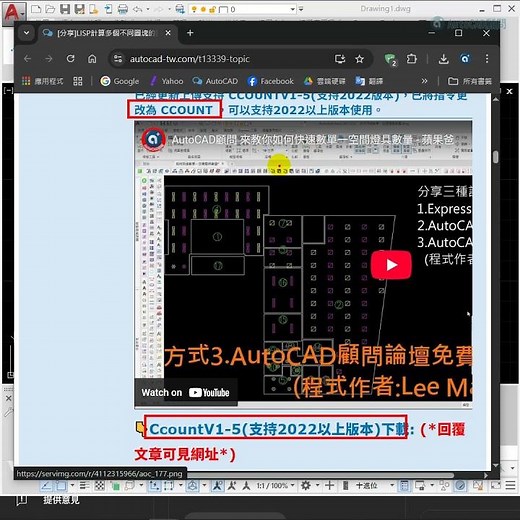Toggle AutoCAD polar tracking status icon
The image size is (520, 520).
click(x=45, y=486)
